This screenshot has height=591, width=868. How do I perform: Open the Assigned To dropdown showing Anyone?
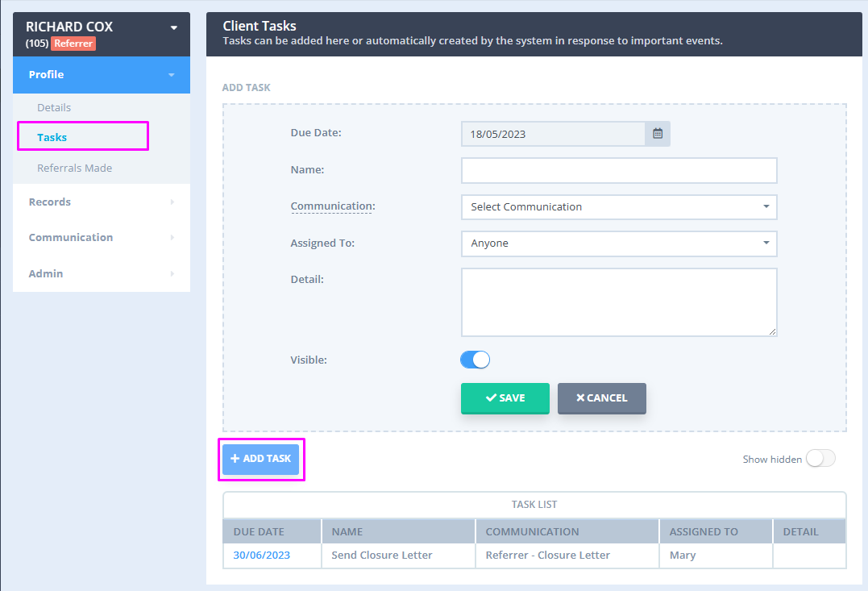[619, 243]
